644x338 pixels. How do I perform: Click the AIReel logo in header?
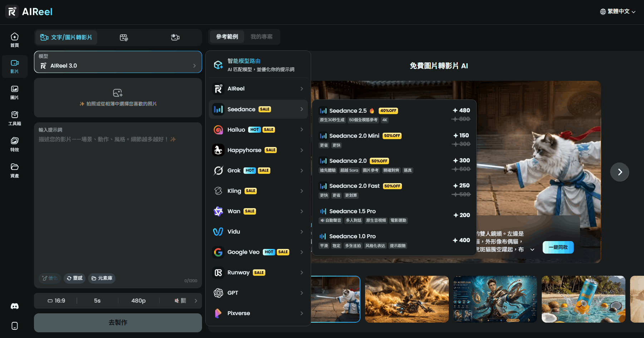pos(29,12)
